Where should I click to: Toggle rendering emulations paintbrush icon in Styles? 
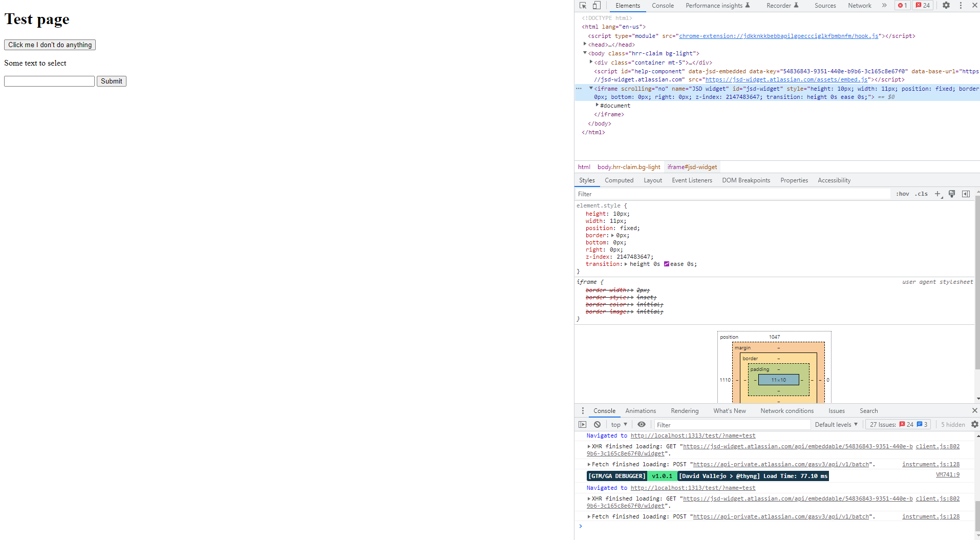(x=952, y=194)
